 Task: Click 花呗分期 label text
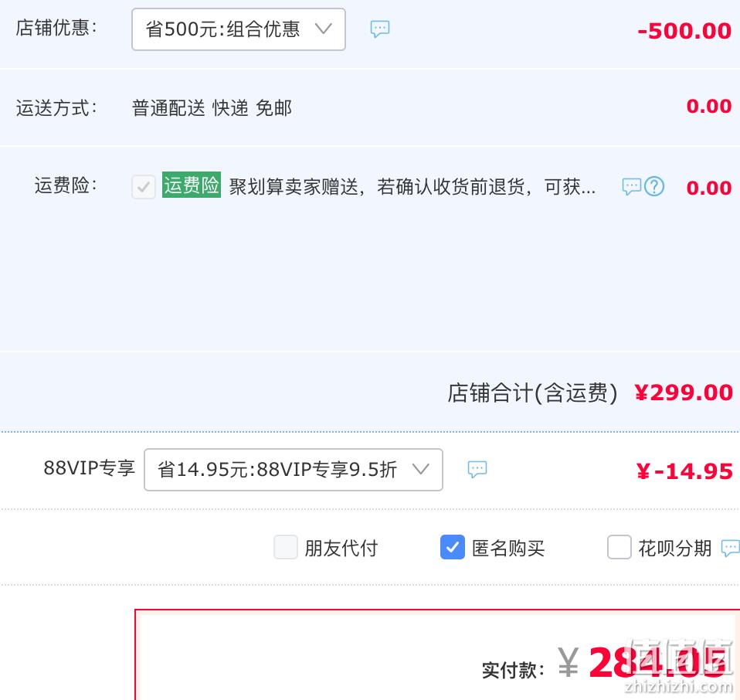click(x=675, y=549)
